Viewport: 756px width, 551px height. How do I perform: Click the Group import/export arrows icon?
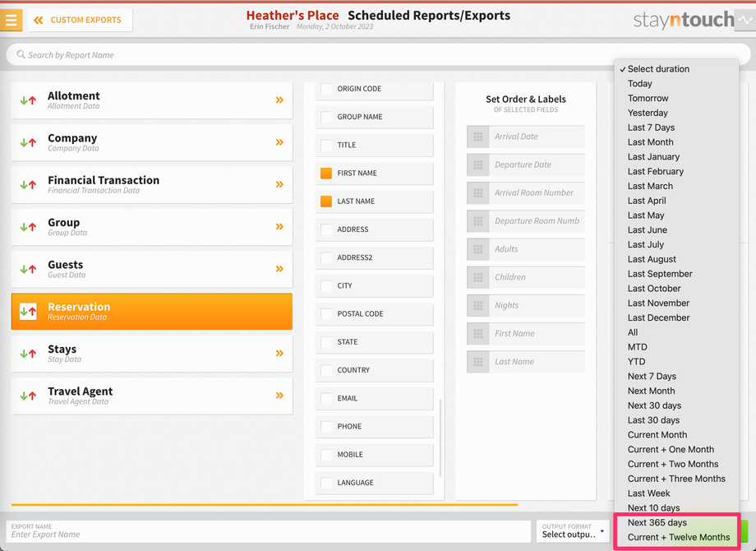28,227
